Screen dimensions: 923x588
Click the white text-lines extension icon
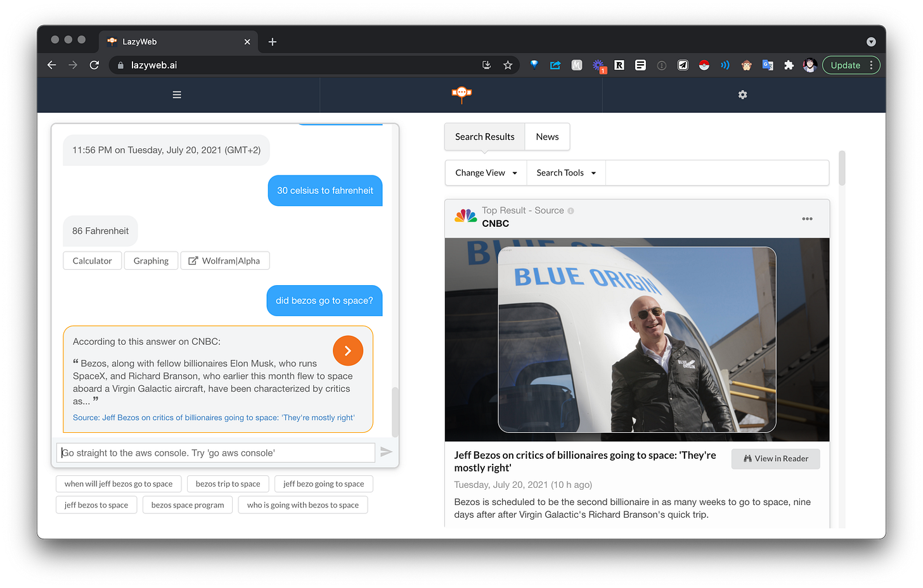640,65
